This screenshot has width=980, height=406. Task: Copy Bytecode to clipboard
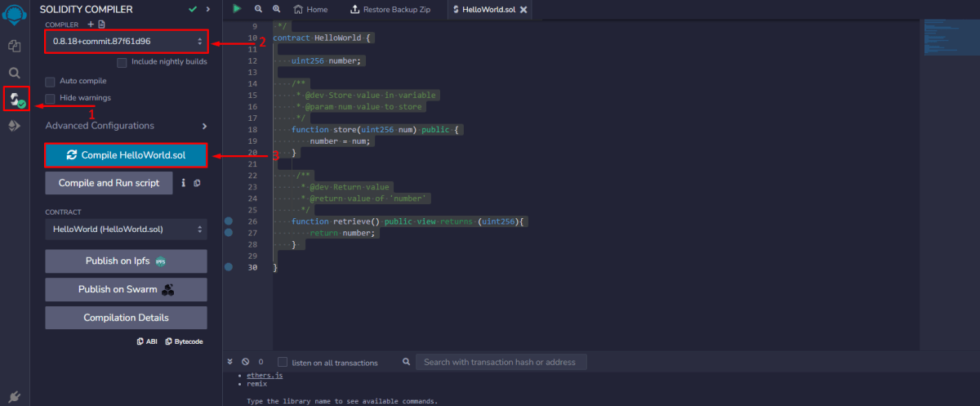(x=184, y=341)
